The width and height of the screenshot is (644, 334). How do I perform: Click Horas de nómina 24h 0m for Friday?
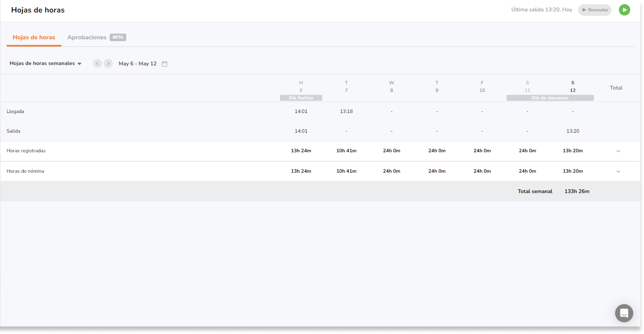click(x=482, y=171)
